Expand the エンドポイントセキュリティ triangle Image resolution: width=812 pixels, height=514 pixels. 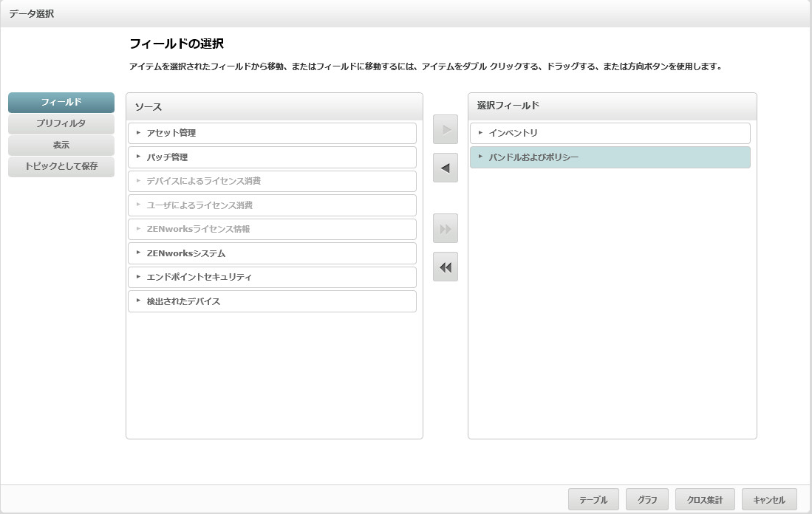point(138,277)
